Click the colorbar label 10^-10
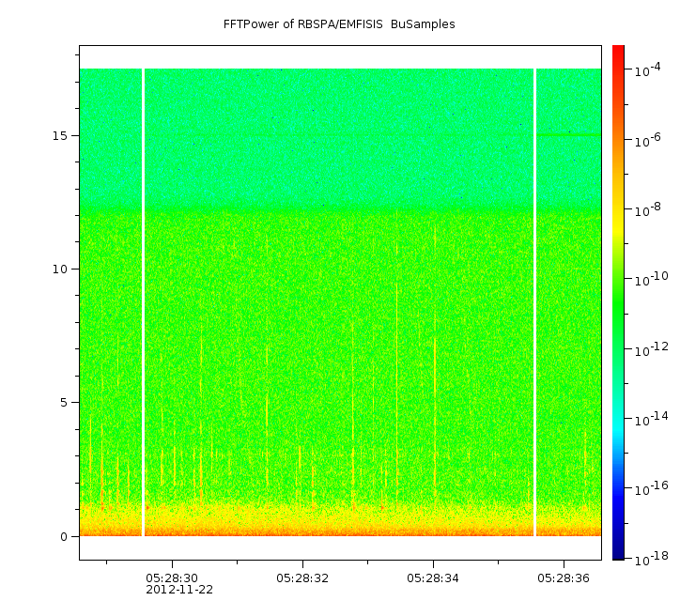This screenshot has height=616, width=680. click(x=651, y=279)
